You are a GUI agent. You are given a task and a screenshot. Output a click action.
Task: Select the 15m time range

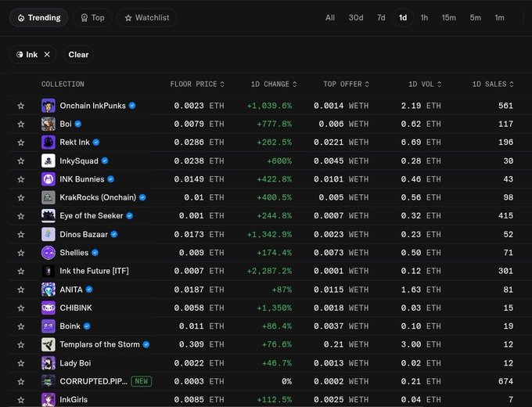pyautogui.click(x=449, y=18)
